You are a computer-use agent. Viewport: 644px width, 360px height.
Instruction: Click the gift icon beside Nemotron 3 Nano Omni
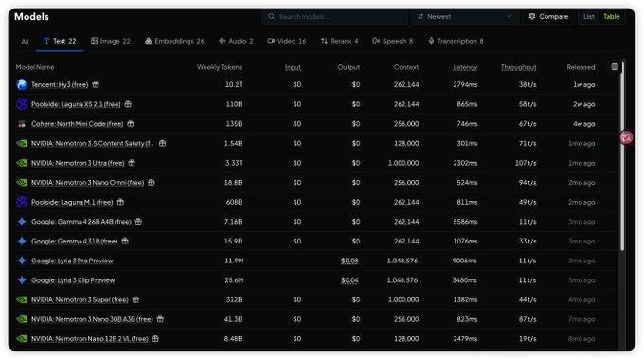[x=152, y=183]
